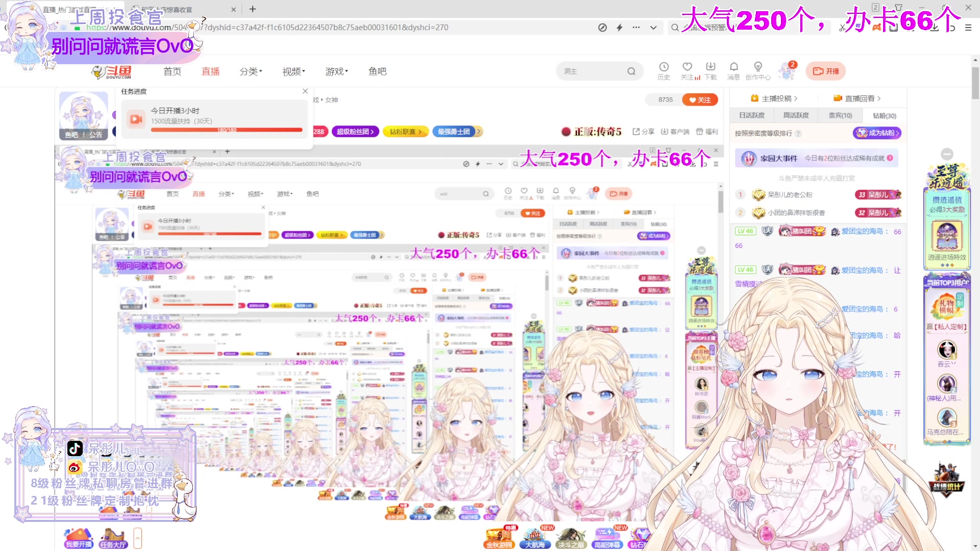This screenshot has width=980, height=551.
Task: Expand the 主播投稿 section arrow
Action: point(796,98)
